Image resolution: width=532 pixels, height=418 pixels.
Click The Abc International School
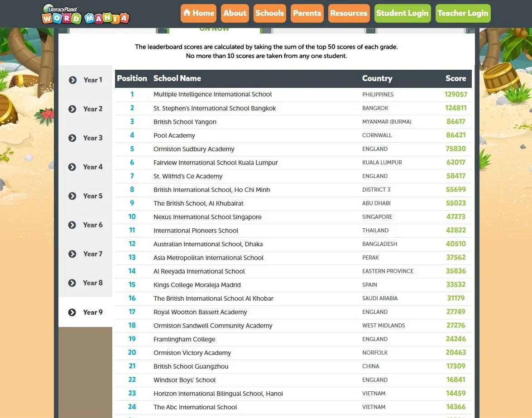pos(195,407)
